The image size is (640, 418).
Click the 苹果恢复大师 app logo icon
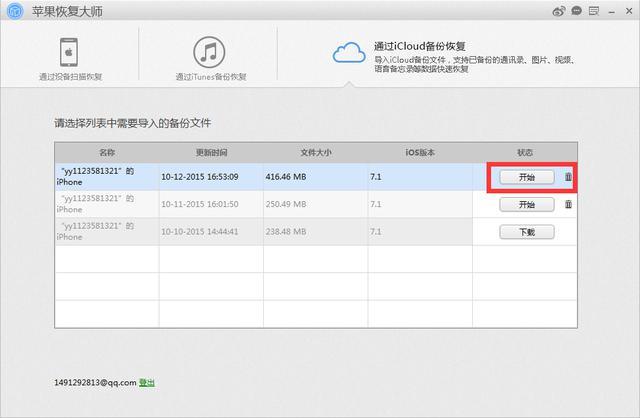15,11
